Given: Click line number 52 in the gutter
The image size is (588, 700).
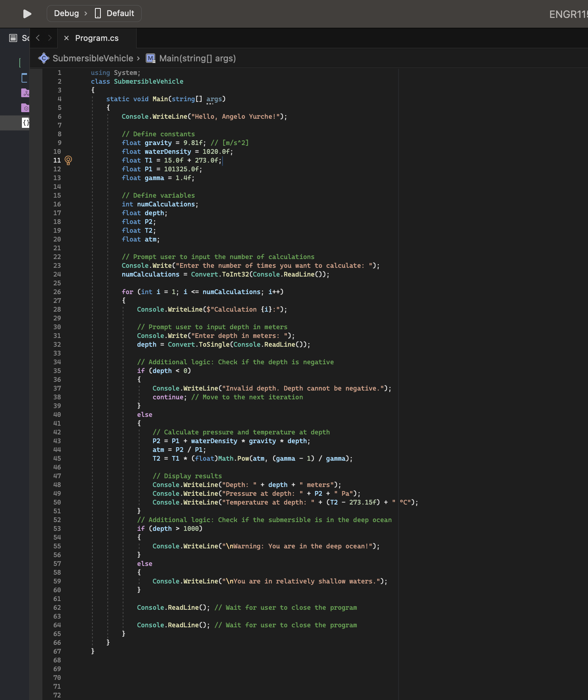Looking at the screenshot, I should 57,520.
